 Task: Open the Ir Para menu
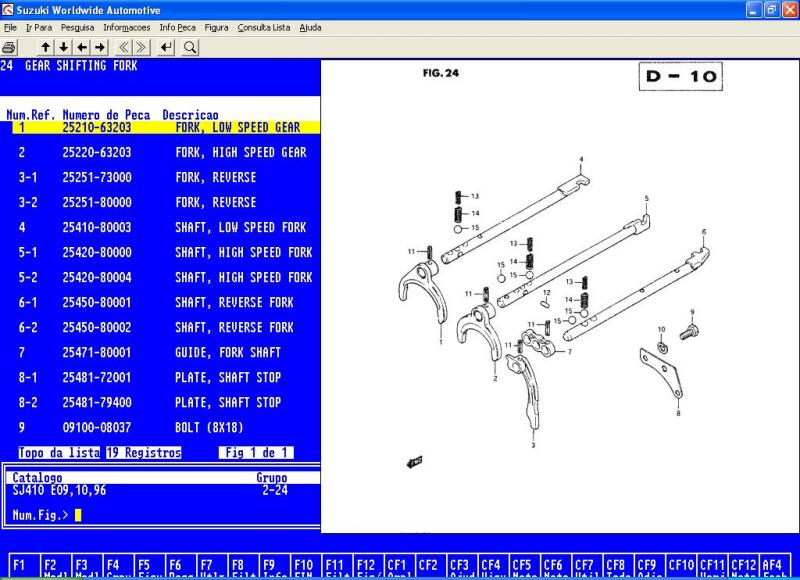[x=39, y=28]
